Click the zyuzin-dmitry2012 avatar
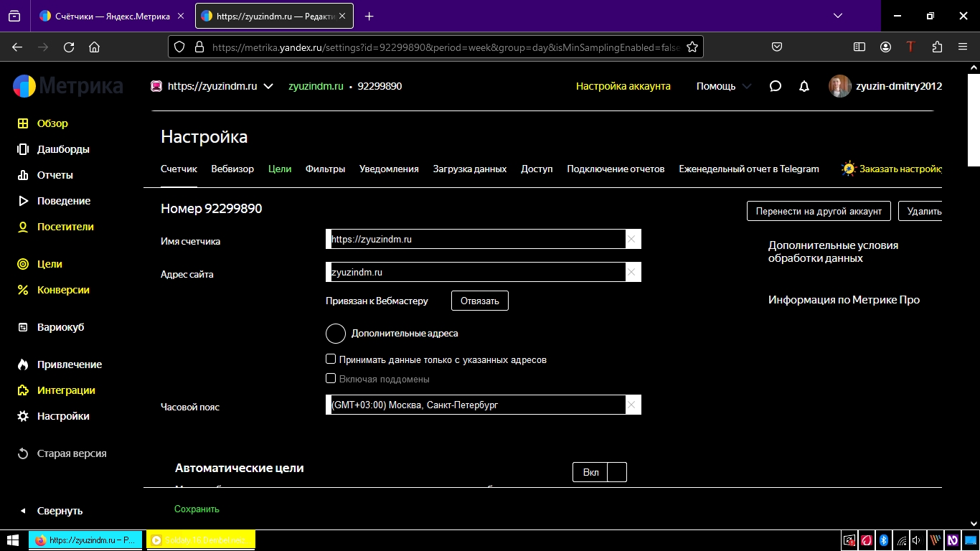This screenshot has width=980, height=551. [840, 86]
